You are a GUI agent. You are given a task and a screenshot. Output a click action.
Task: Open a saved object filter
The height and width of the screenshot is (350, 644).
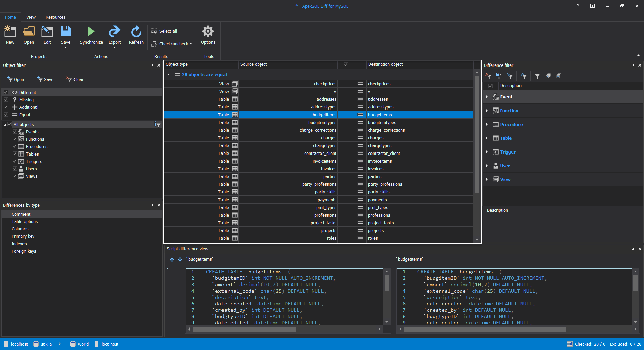[x=15, y=79]
